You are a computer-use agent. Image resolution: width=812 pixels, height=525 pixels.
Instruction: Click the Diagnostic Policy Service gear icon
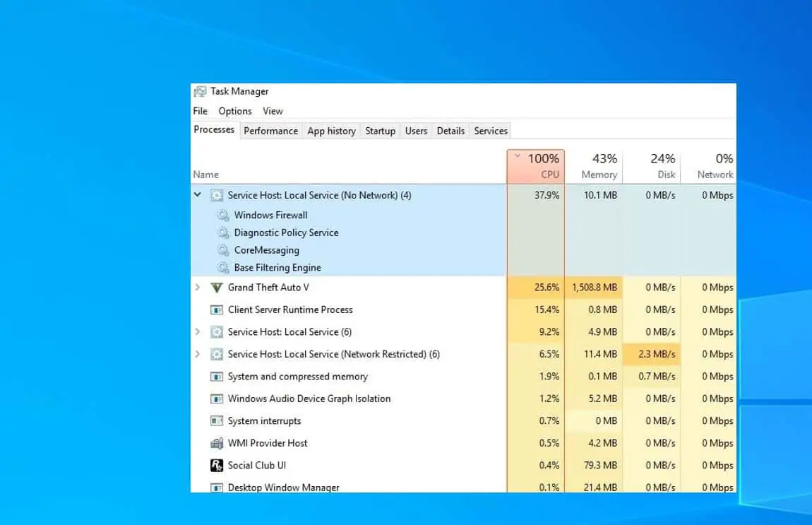click(223, 232)
